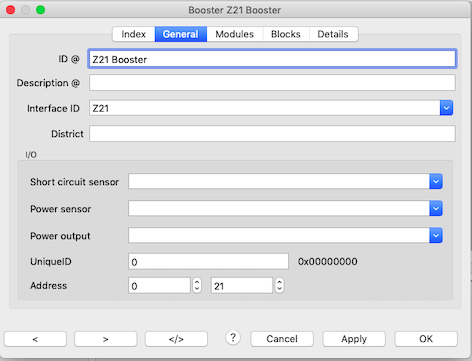Apply the booster settings

click(x=354, y=339)
